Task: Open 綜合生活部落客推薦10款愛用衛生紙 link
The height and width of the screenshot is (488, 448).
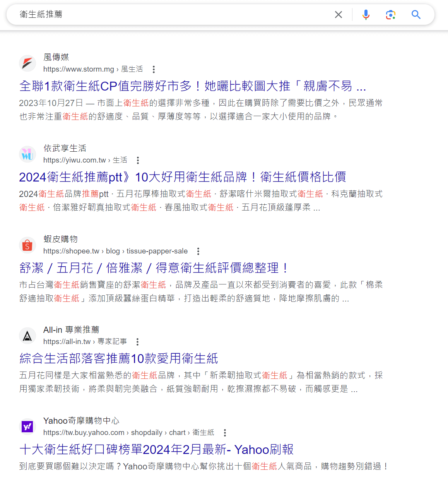Action: click(x=118, y=358)
